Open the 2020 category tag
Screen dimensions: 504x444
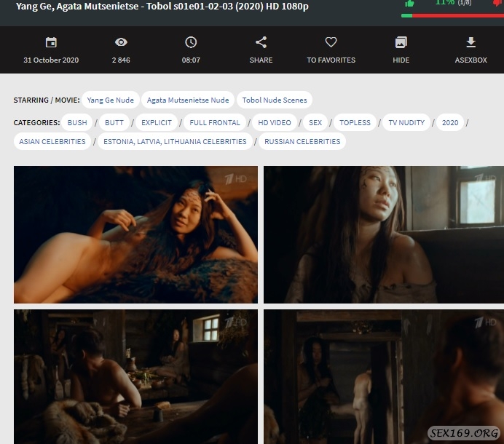point(450,122)
